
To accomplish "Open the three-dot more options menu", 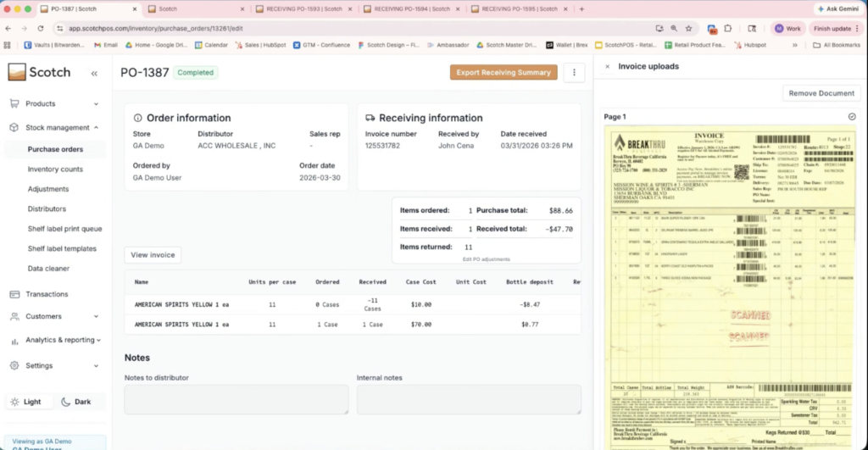I will pos(574,73).
